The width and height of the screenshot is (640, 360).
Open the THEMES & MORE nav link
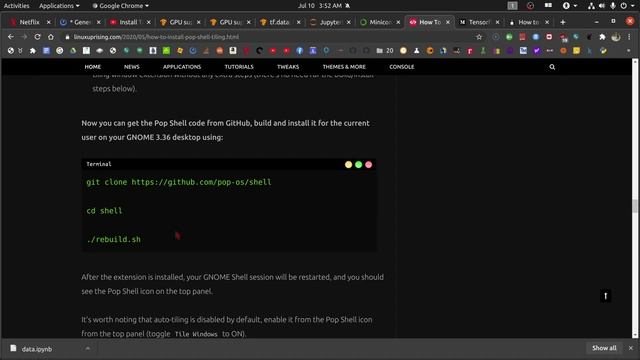coord(344,67)
